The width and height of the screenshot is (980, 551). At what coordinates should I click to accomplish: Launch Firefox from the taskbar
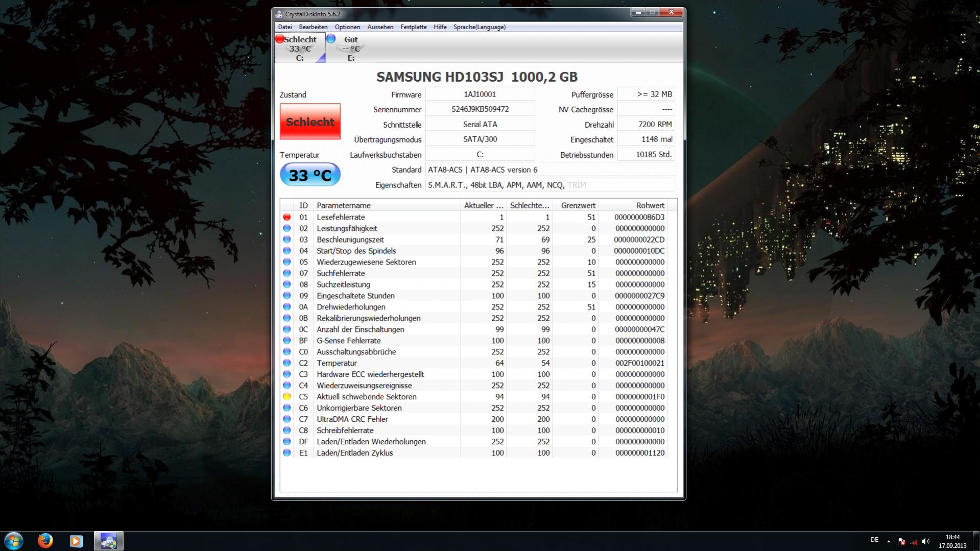45,541
